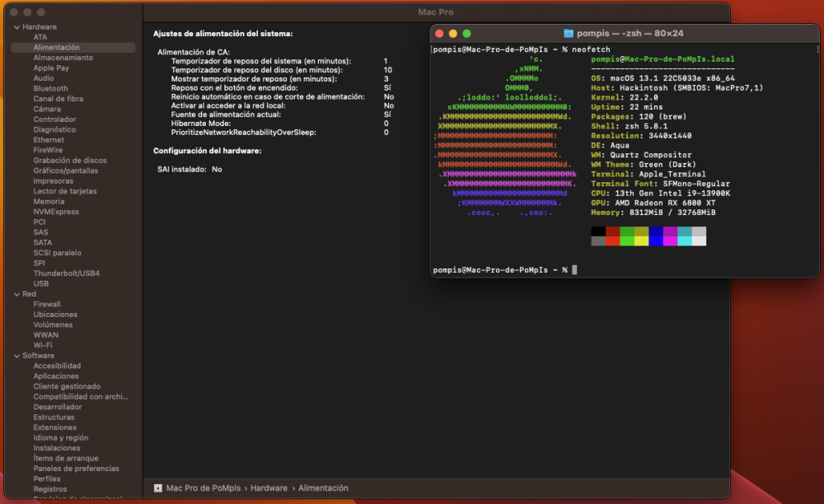
Task: Click the 'Hibernate Mode:' row label
Action: (x=201, y=124)
